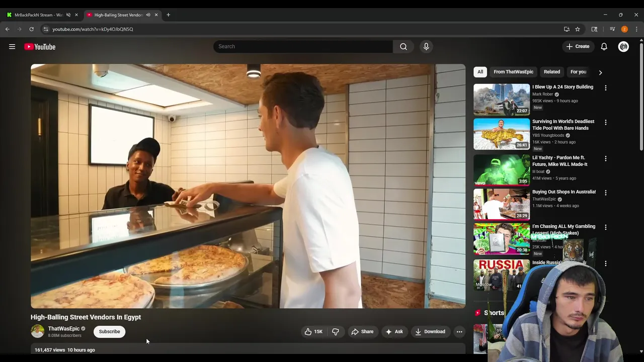This screenshot has width=644, height=362.
Task: Click Buying Out Shops thumbnail
Action: pos(502,205)
